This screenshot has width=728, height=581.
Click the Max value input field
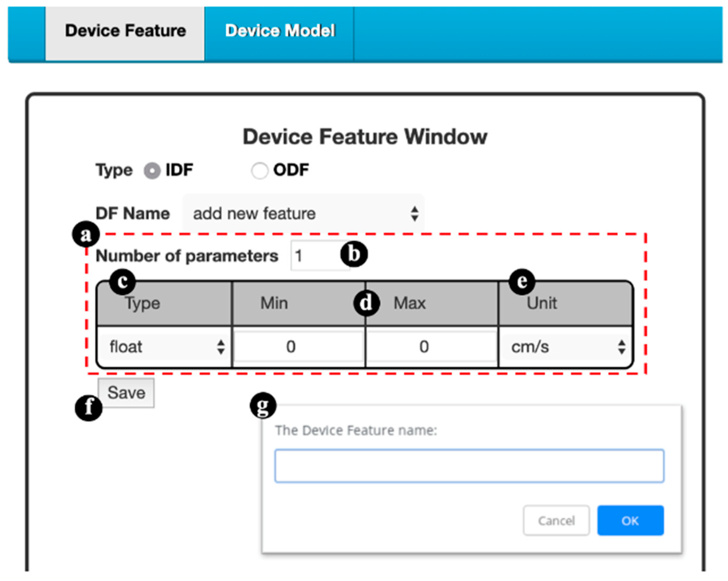pyautogui.click(x=431, y=347)
